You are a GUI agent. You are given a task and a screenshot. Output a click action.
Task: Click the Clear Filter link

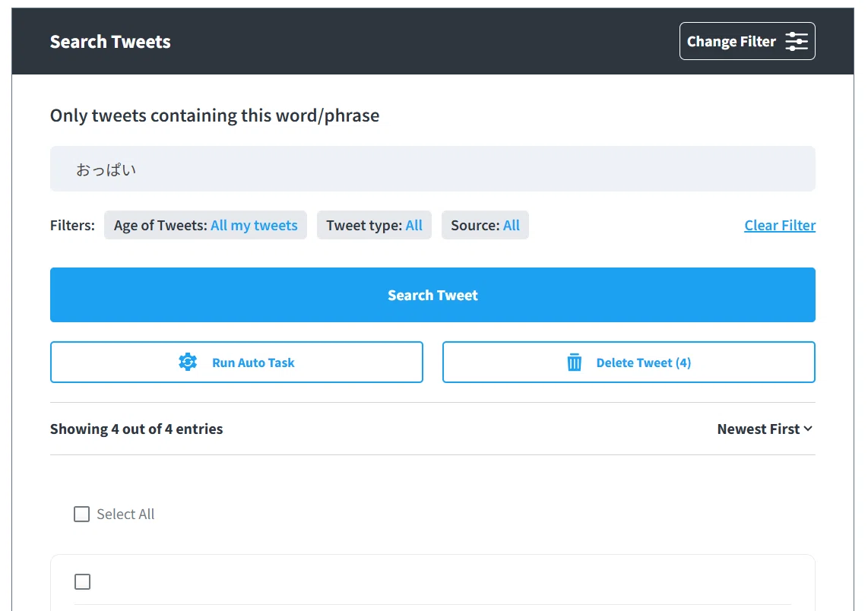point(780,225)
